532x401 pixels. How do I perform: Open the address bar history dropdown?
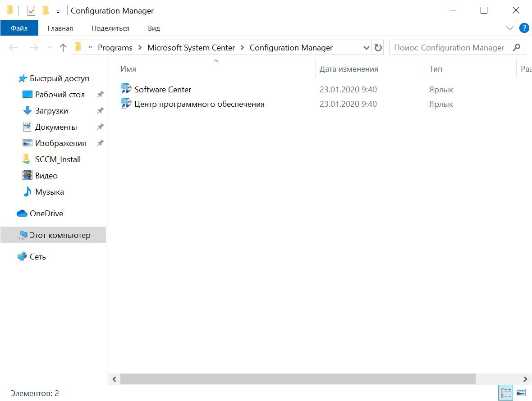(367, 48)
